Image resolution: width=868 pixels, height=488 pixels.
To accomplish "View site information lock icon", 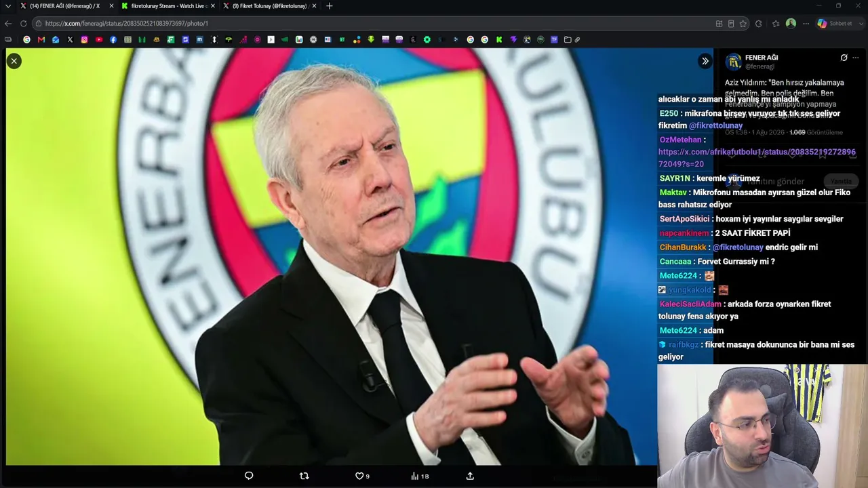I will click(39, 23).
